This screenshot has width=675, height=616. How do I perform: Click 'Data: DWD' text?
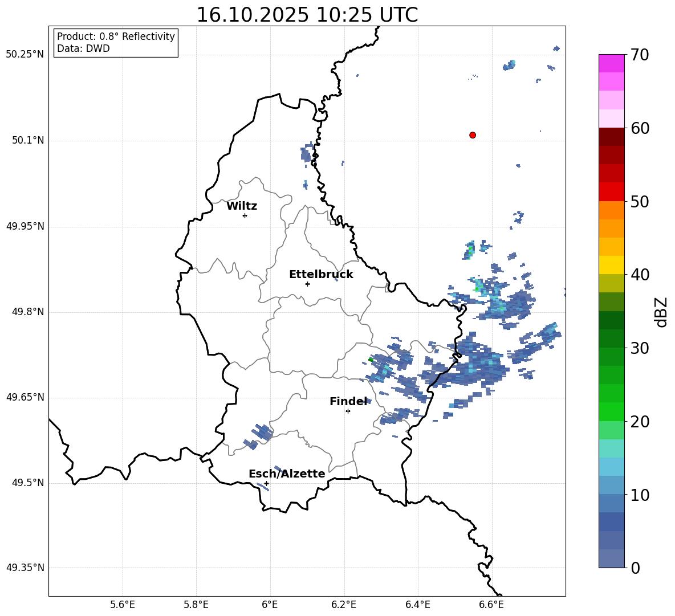click(x=83, y=48)
